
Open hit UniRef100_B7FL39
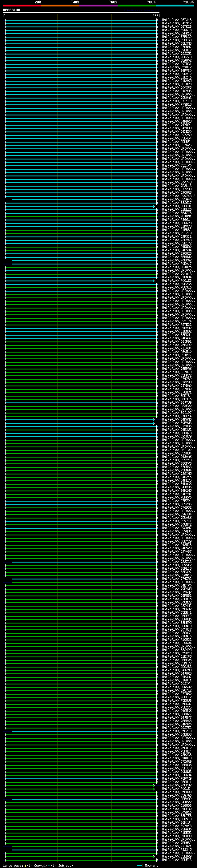[x=176, y=37]
